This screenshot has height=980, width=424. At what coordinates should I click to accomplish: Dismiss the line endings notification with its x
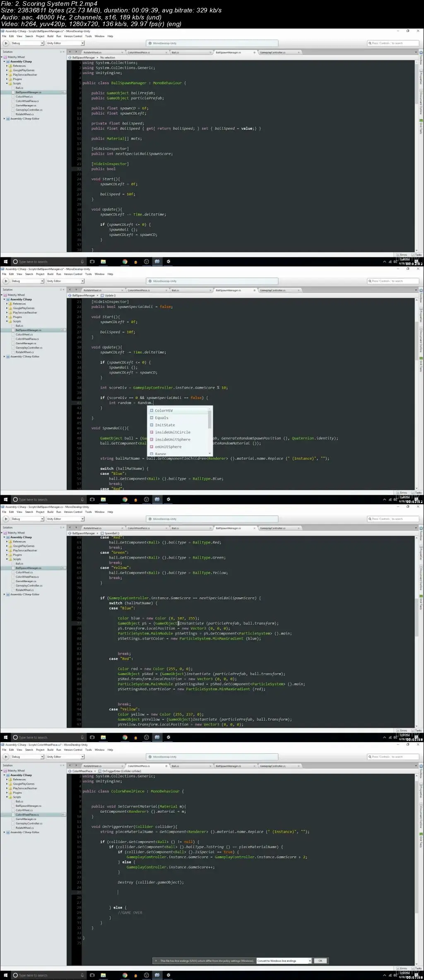pos(156,961)
